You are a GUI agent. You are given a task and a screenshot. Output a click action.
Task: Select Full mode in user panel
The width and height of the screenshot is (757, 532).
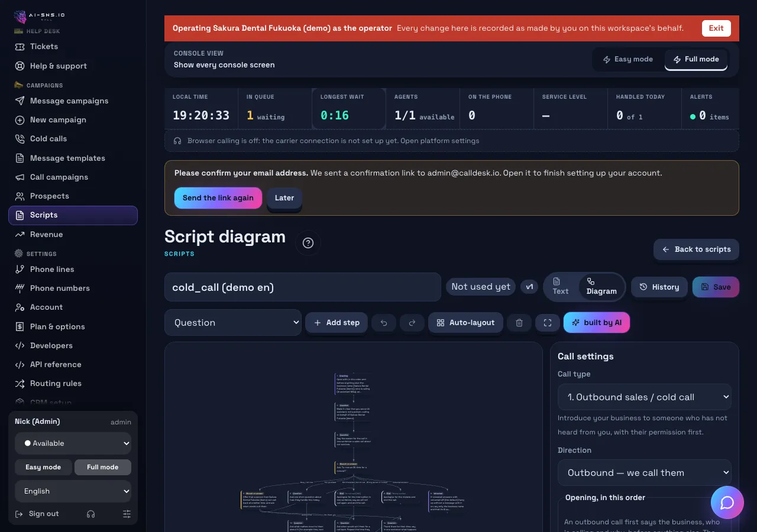103,467
